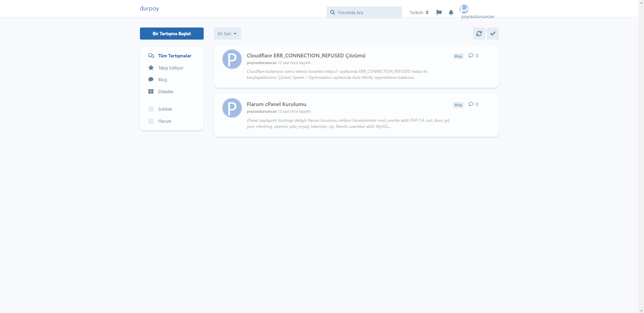This screenshot has width=644, height=313.
Task: Click author name under Flarum cPanel title
Action: click(x=262, y=111)
